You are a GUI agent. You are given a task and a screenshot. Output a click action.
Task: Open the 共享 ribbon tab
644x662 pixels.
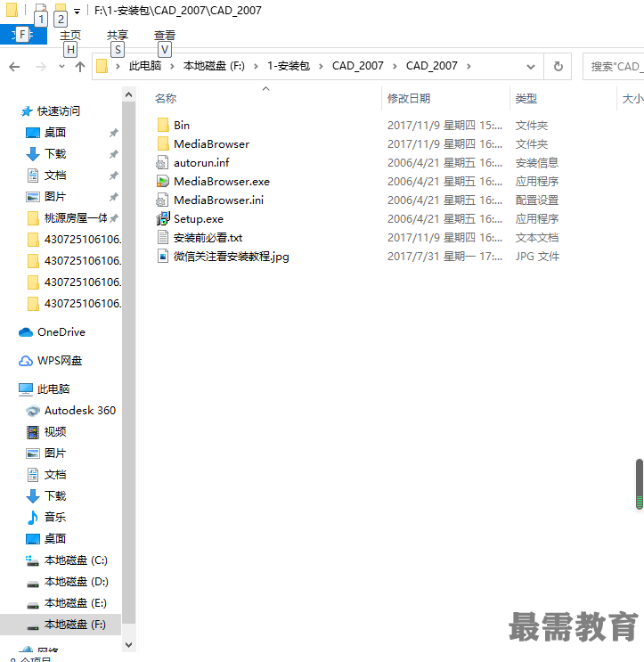[118, 35]
